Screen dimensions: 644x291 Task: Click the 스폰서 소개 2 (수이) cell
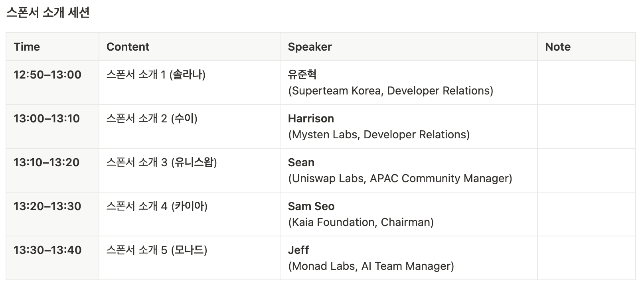[190, 126]
